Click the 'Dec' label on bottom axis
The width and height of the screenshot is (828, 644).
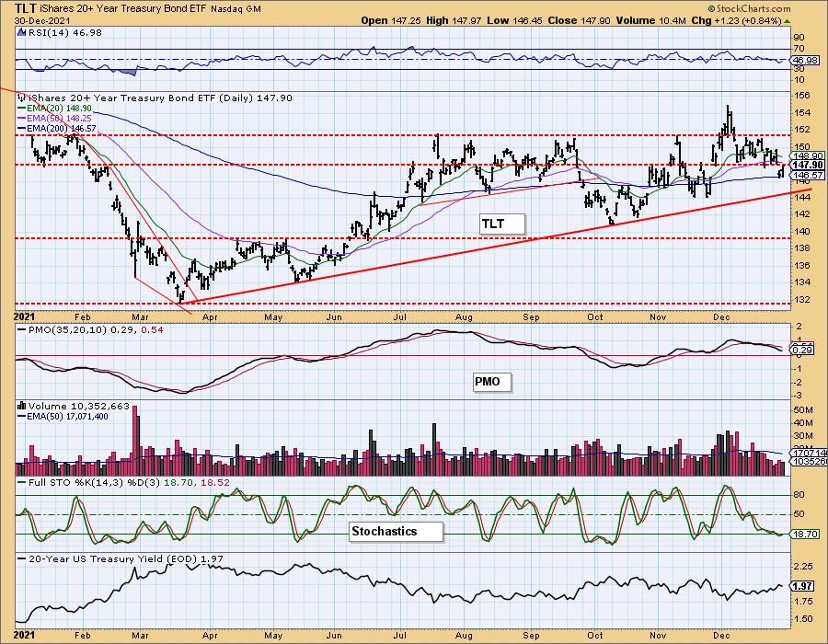721,635
